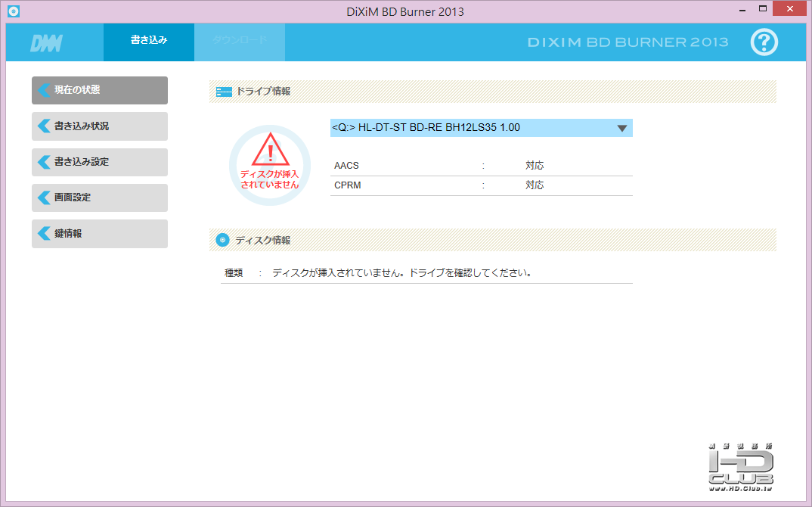Screen dimensions: 812x507
Task: Switch to the ダウンロード tab
Action: (240, 42)
